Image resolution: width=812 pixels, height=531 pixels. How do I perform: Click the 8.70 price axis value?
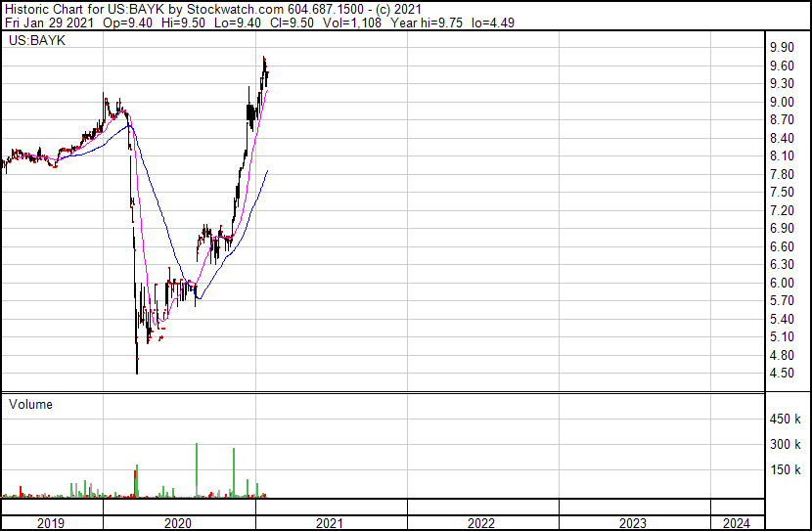[x=782, y=119]
